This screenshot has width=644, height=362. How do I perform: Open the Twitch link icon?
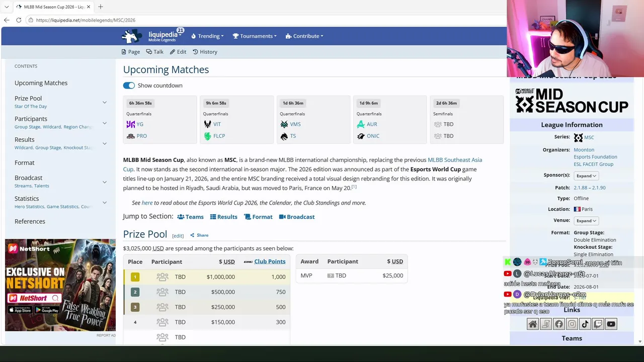(x=598, y=324)
